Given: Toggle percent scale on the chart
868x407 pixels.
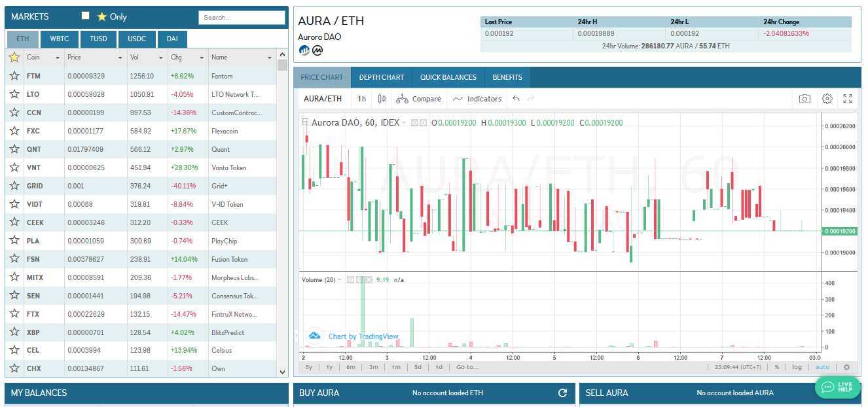Looking at the screenshot, I should 777,367.
